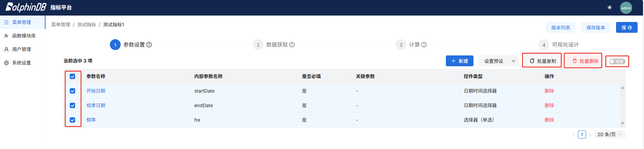Screen dimensions: 644x149
Task: Uncheck the 频率 row checkbox
Action: [72, 120]
